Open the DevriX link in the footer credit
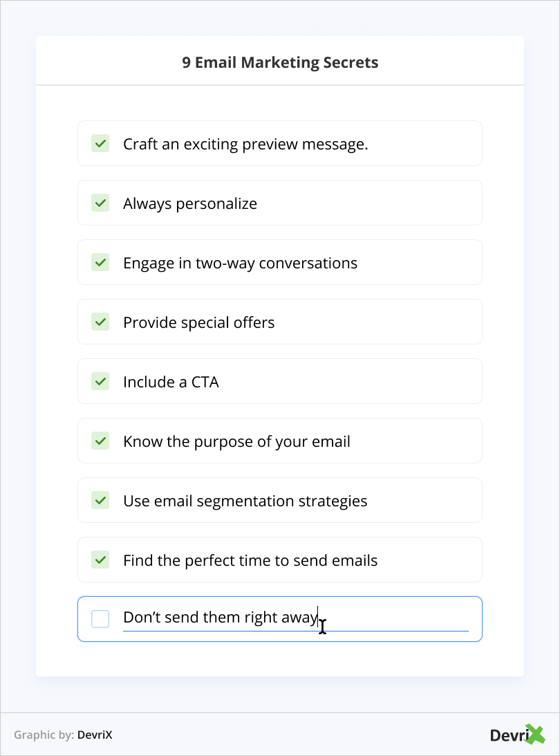The width and height of the screenshot is (560, 756). [95, 735]
